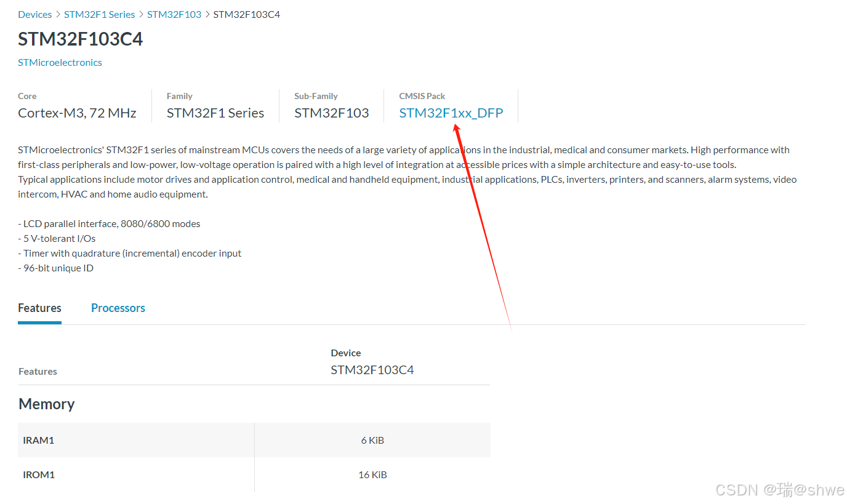
Task: Click the current STM32F103C4 breadcrumb text
Action: tap(246, 14)
